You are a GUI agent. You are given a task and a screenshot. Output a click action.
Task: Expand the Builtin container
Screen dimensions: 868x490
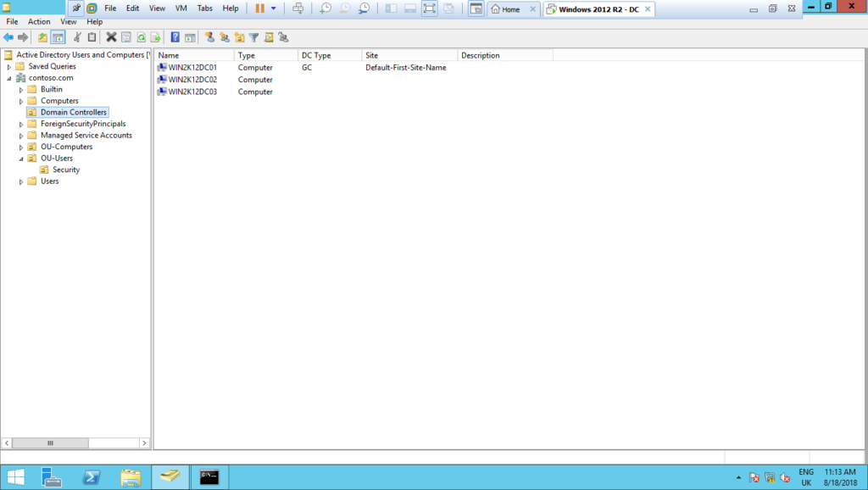[21, 90]
